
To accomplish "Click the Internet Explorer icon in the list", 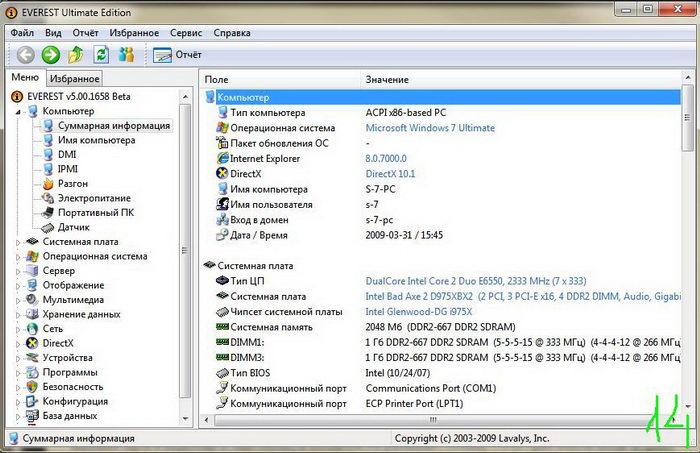I will [x=222, y=158].
